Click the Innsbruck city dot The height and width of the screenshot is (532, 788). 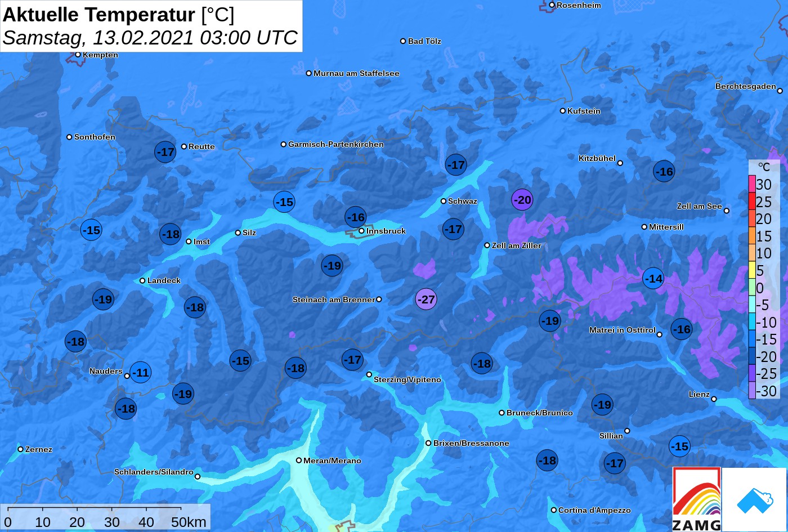pyautogui.click(x=361, y=231)
